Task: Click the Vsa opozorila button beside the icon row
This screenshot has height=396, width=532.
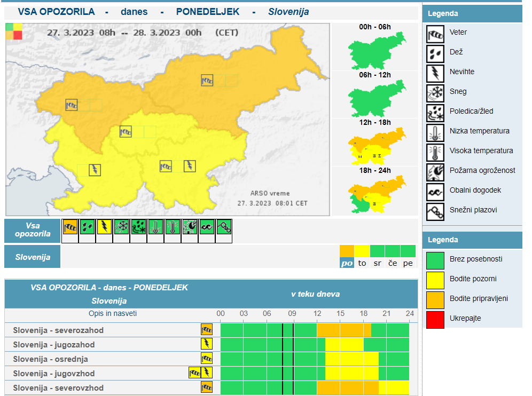Action: [x=32, y=230]
